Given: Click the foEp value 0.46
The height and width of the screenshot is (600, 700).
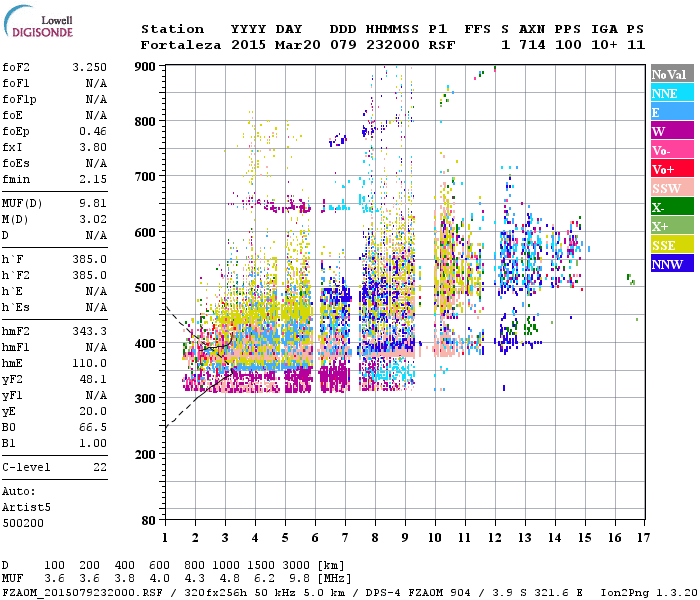Looking at the screenshot, I should tap(93, 131).
